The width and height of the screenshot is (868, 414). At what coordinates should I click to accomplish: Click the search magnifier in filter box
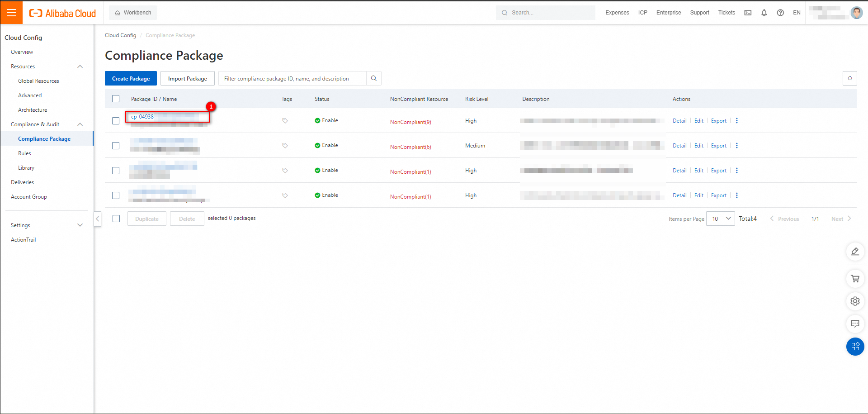point(374,78)
